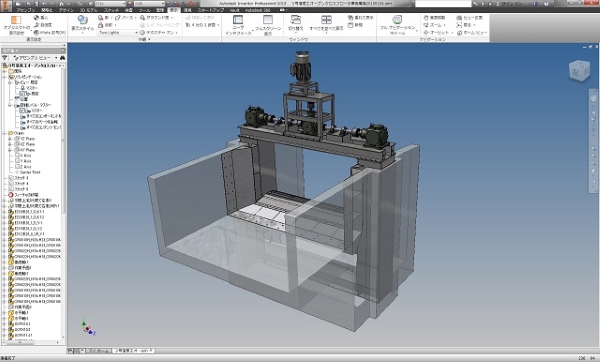Click the Tile All windows icon

point(326,20)
